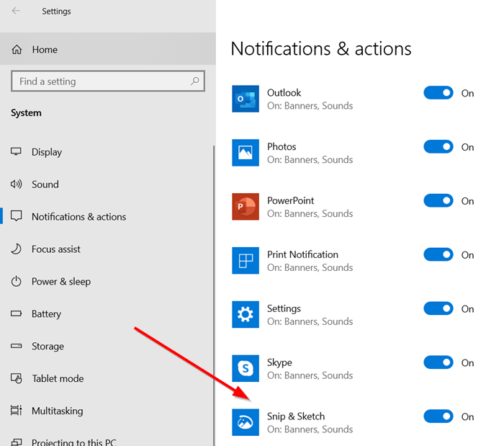Click the PowerPoint app icon
The height and width of the screenshot is (446, 504).
coord(245,207)
